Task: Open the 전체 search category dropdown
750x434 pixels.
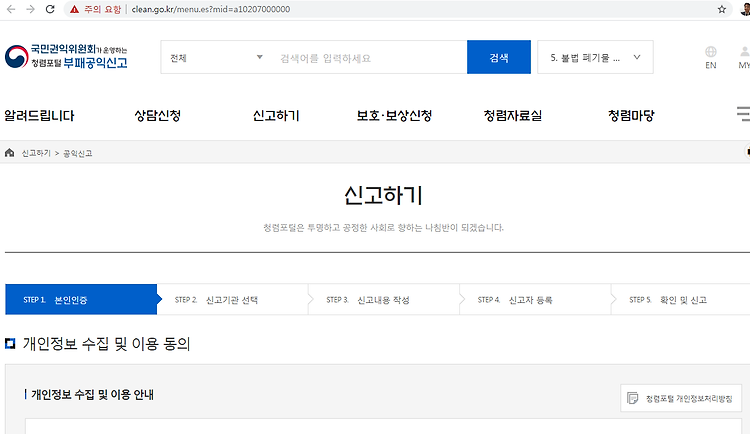Action: point(216,57)
